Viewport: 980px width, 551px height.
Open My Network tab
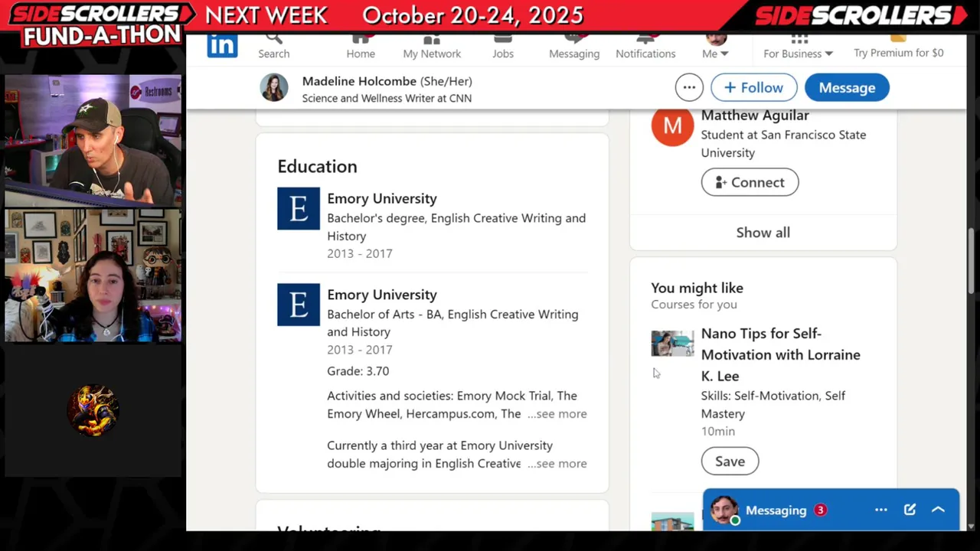432,47
